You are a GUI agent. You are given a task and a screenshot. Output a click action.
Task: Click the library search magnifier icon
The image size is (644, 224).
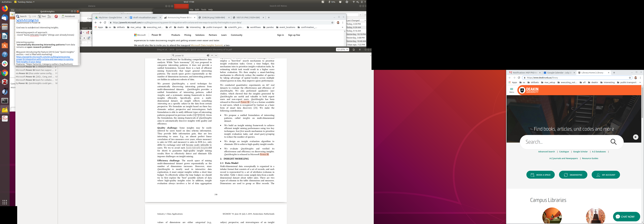point(614,142)
